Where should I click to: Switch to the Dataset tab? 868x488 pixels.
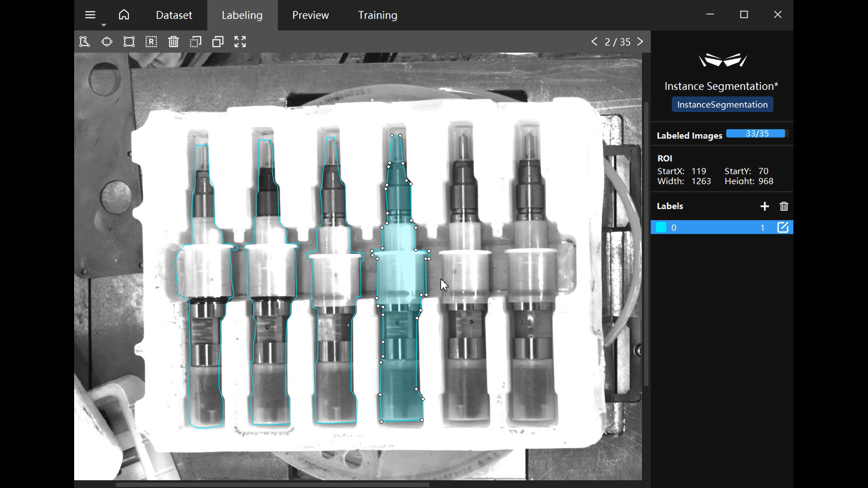tap(174, 15)
